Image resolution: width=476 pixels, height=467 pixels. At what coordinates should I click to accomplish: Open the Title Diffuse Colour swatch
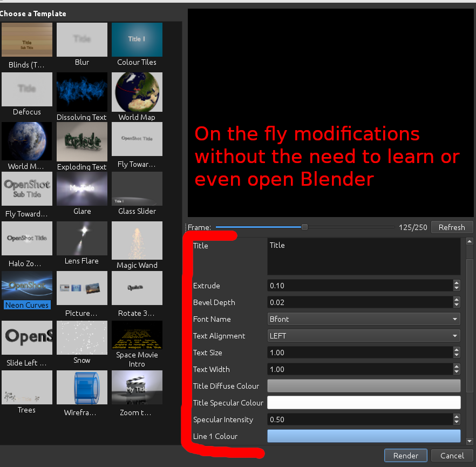364,386
